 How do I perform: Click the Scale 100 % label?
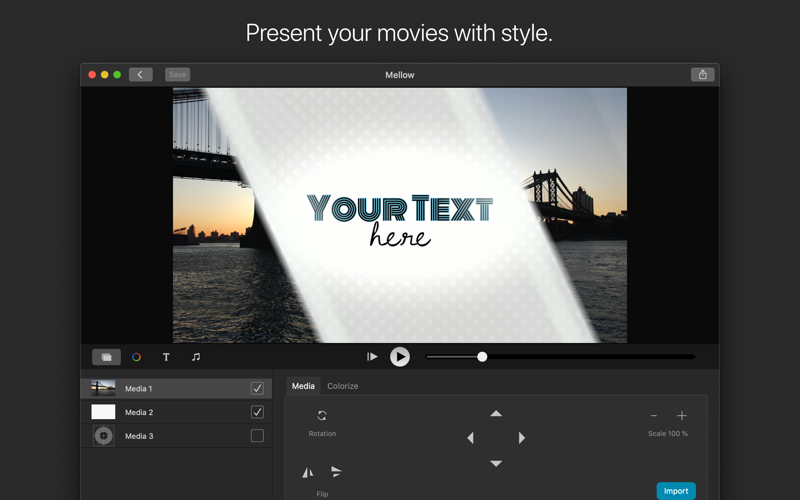click(x=668, y=434)
